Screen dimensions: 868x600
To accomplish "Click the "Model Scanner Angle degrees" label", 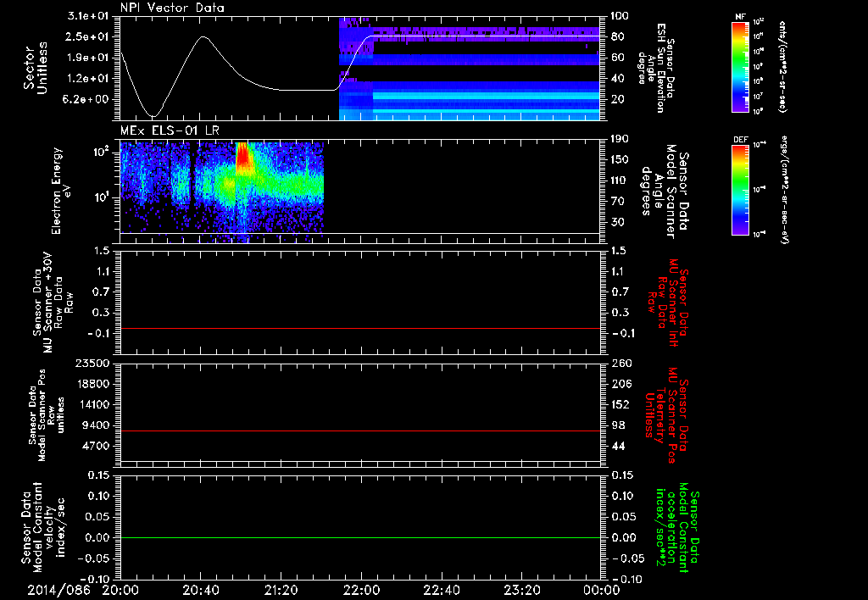I will click(665, 191).
